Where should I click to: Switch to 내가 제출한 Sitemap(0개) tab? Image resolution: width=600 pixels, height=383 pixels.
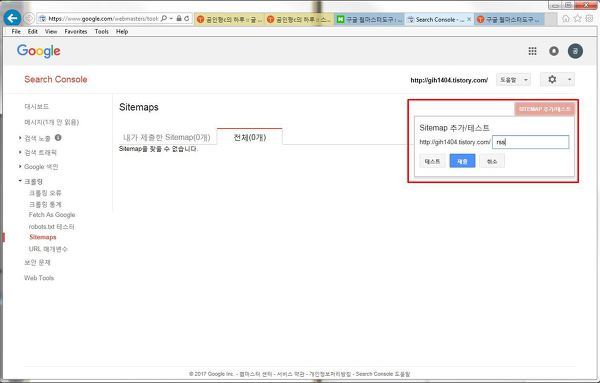pos(166,137)
